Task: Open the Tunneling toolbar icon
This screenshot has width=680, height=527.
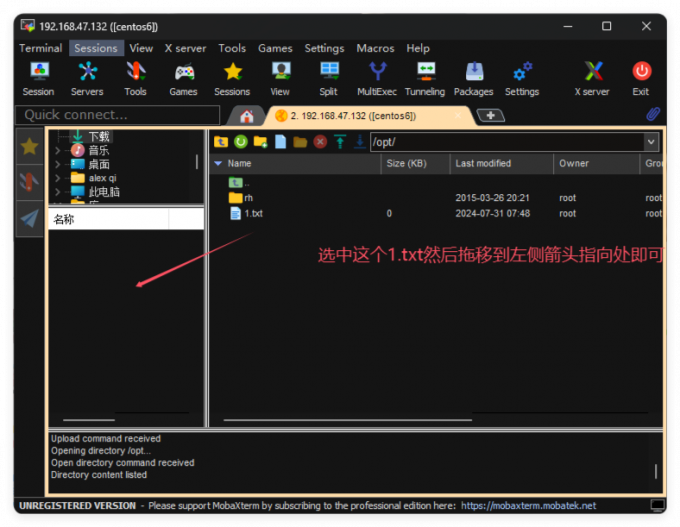Action: click(425, 79)
